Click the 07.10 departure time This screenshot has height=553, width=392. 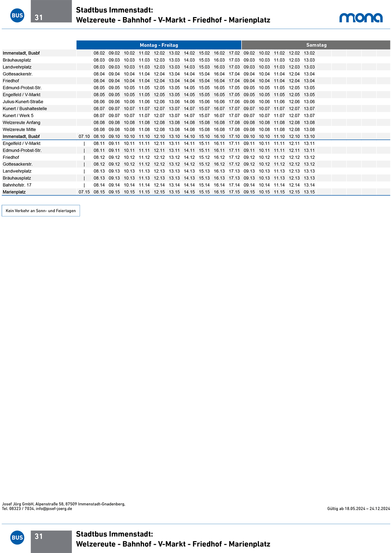coord(84,136)
